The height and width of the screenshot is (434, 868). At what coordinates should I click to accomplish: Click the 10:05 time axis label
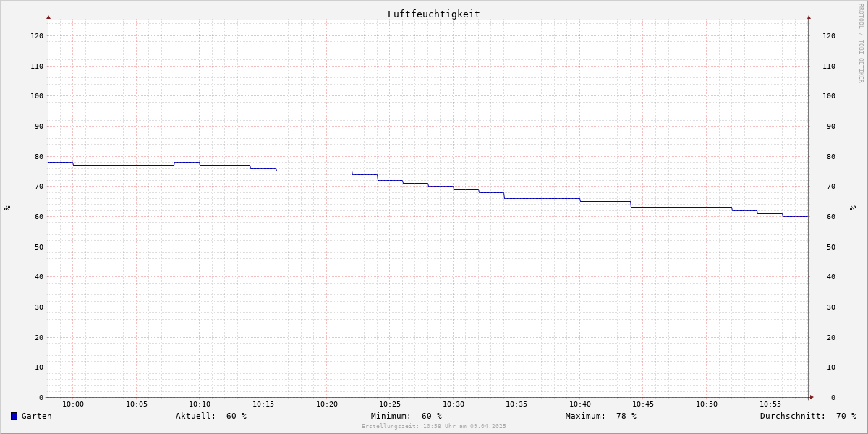point(137,404)
